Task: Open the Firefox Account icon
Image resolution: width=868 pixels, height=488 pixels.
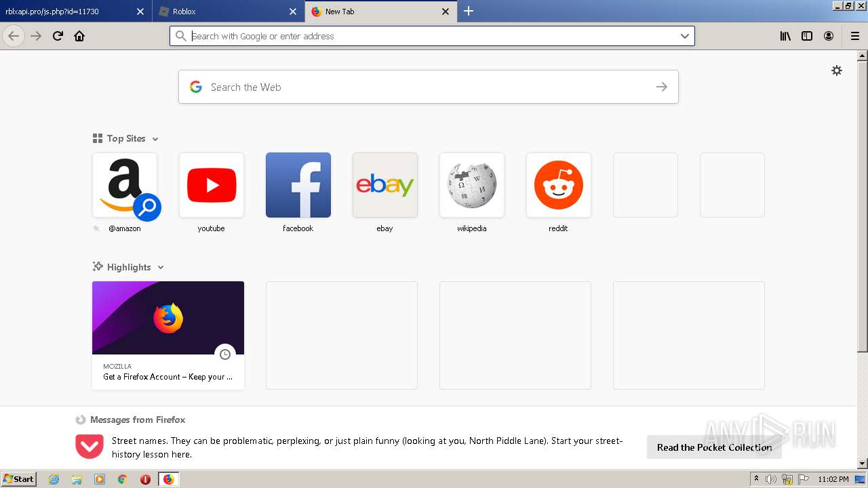Action: pos(829,36)
